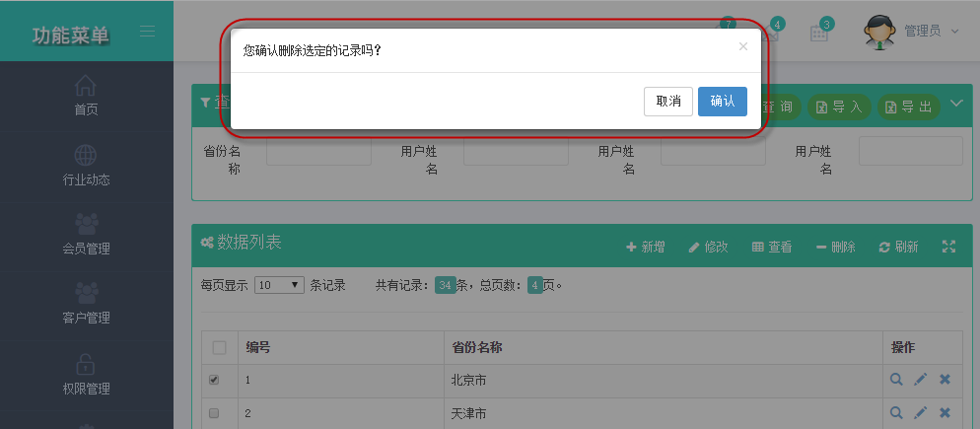Click the 省份名称 input field
Screen dimensions: 980x429
pos(318,151)
